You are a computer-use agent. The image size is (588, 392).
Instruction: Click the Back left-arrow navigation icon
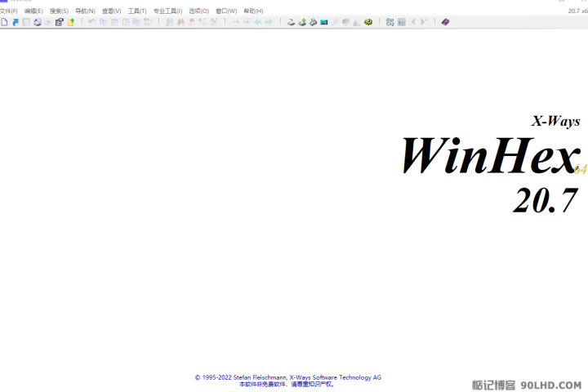[x=258, y=22]
